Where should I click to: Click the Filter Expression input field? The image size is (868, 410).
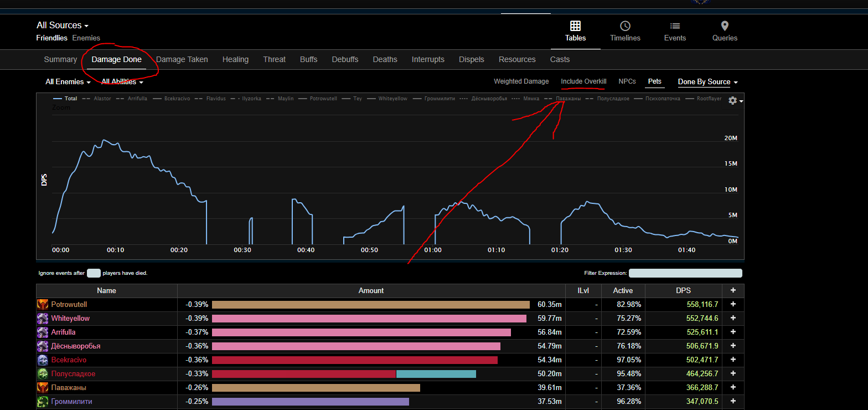point(685,273)
